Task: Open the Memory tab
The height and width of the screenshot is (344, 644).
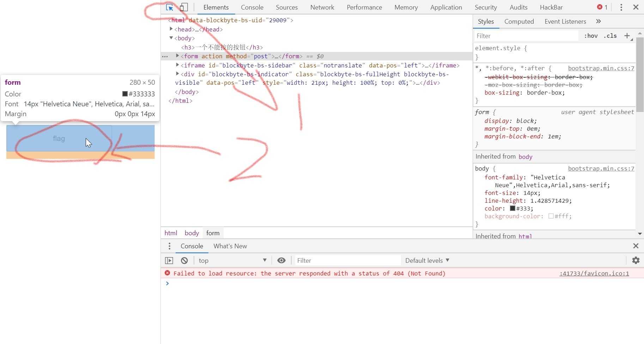Action: coord(406,7)
